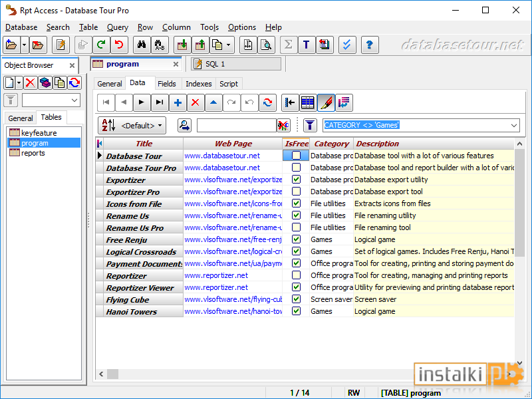The width and height of the screenshot is (532, 399).
Task: Click the Title column header
Action: 144,144
